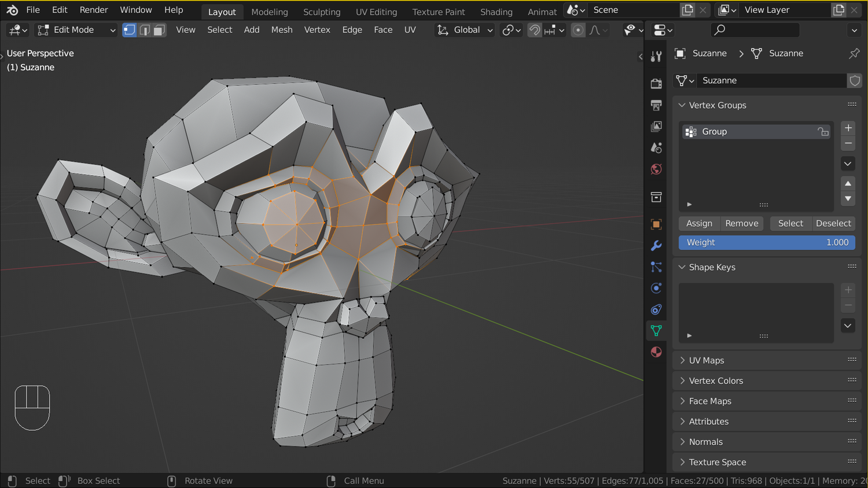Open the viewport editor type selector
This screenshot has width=868, height=488.
19,29
